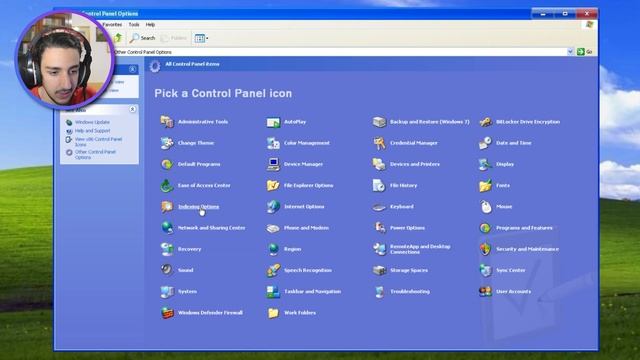The image size is (640, 360).
Task: Open the Indexing Options icon
Action: [167, 207]
